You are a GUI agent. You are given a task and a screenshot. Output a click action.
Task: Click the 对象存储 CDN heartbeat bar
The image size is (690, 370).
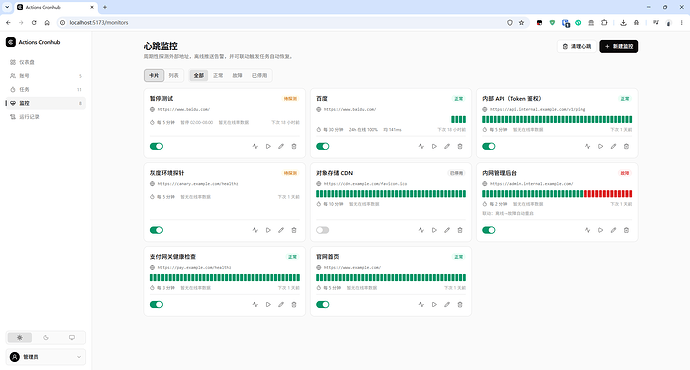pos(391,194)
